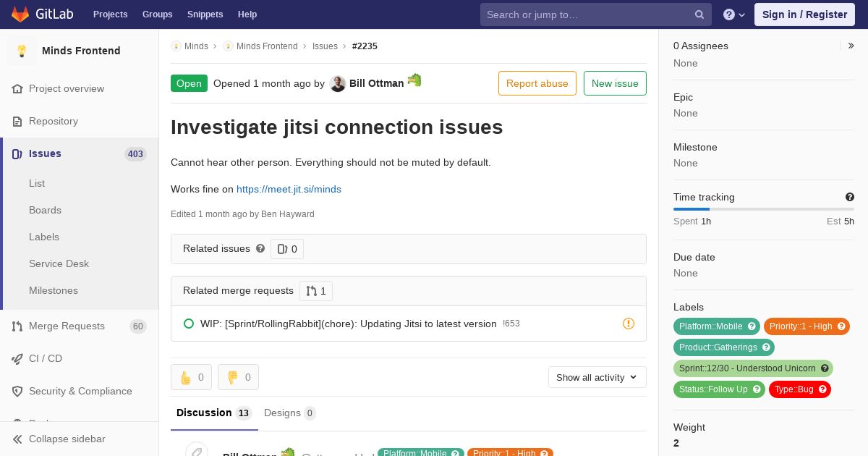The width and height of the screenshot is (868, 456).
Task: Collapse sidebar using double chevron
Action: coord(17,439)
